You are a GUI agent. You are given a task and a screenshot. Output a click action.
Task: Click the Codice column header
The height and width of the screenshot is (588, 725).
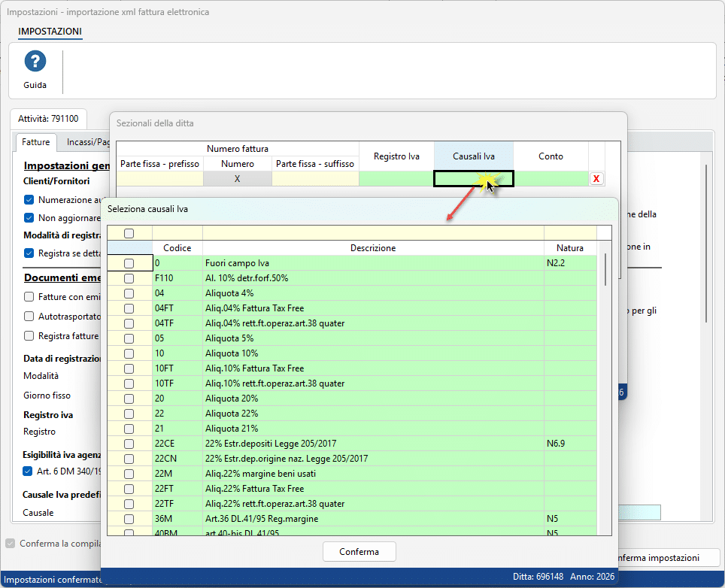click(177, 248)
